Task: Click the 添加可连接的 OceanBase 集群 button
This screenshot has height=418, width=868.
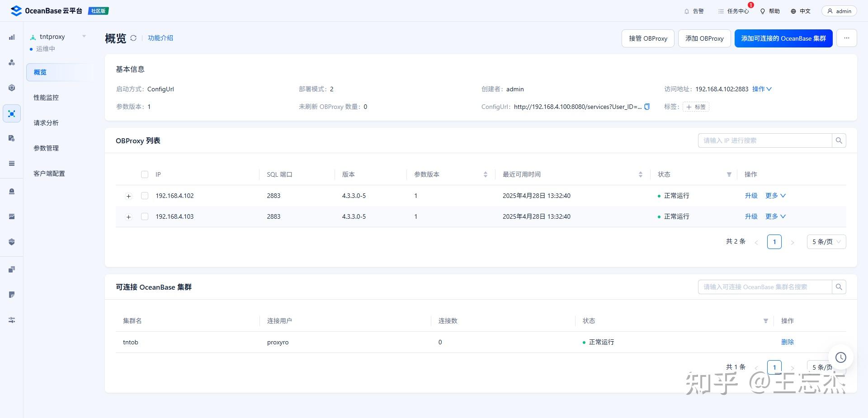Action: point(783,38)
